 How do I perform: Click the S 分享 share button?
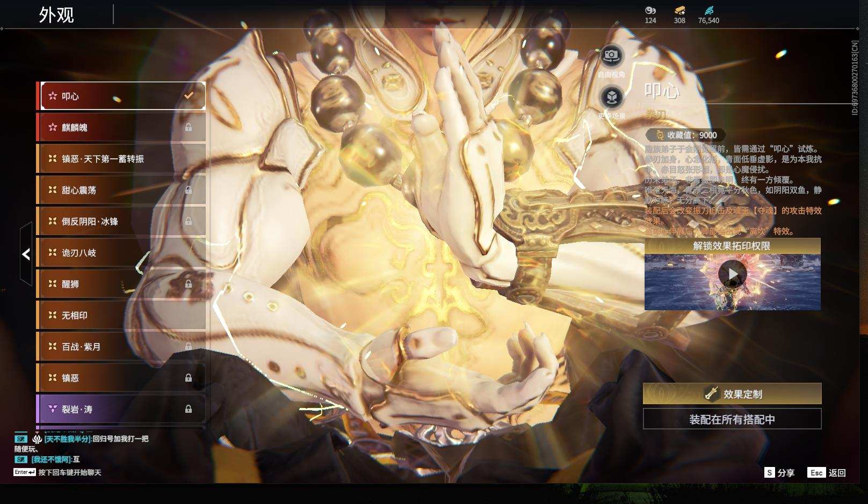point(779,473)
